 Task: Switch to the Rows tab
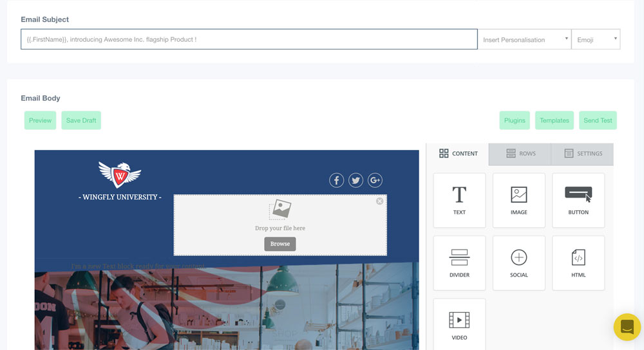point(520,154)
